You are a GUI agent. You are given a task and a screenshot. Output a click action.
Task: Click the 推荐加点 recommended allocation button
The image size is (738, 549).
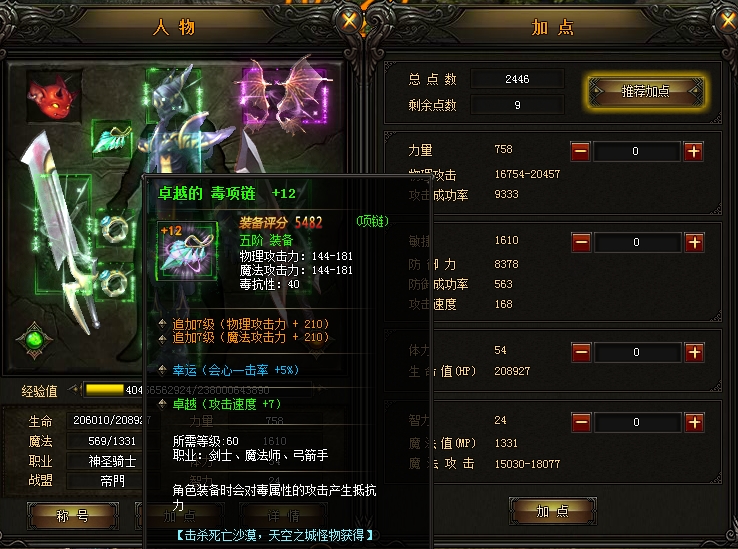(x=646, y=91)
